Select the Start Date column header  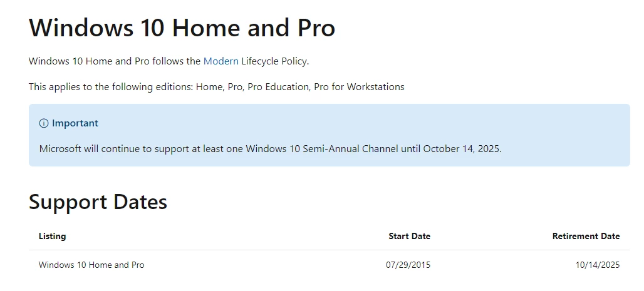409,236
